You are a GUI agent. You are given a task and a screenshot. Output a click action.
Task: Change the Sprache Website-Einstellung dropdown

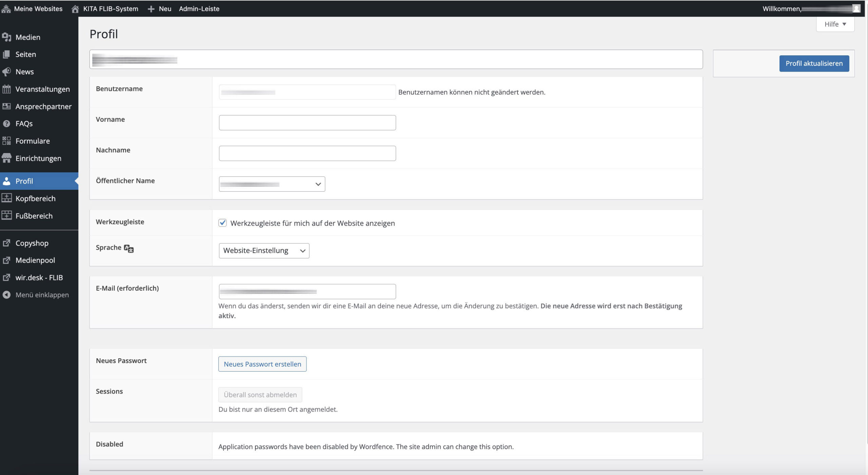click(264, 250)
